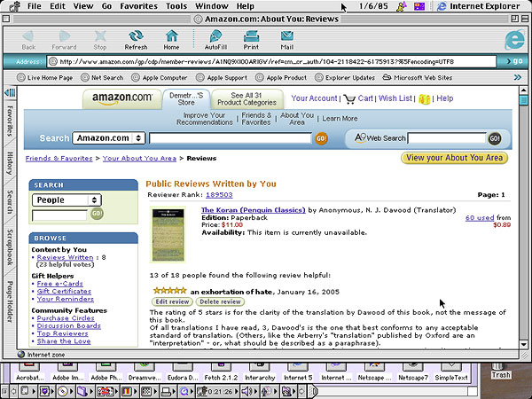Refresh the current page

[x=136, y=40]
